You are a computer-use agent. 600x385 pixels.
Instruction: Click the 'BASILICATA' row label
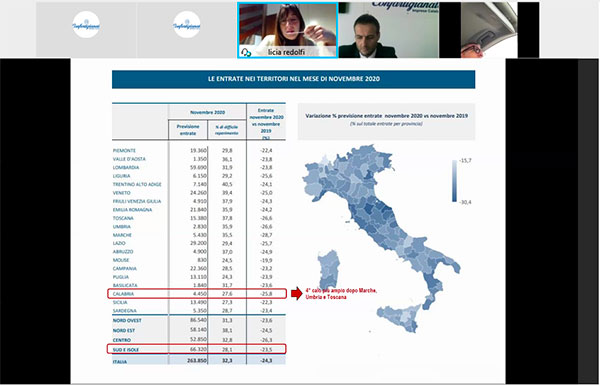tap(125, 285)
